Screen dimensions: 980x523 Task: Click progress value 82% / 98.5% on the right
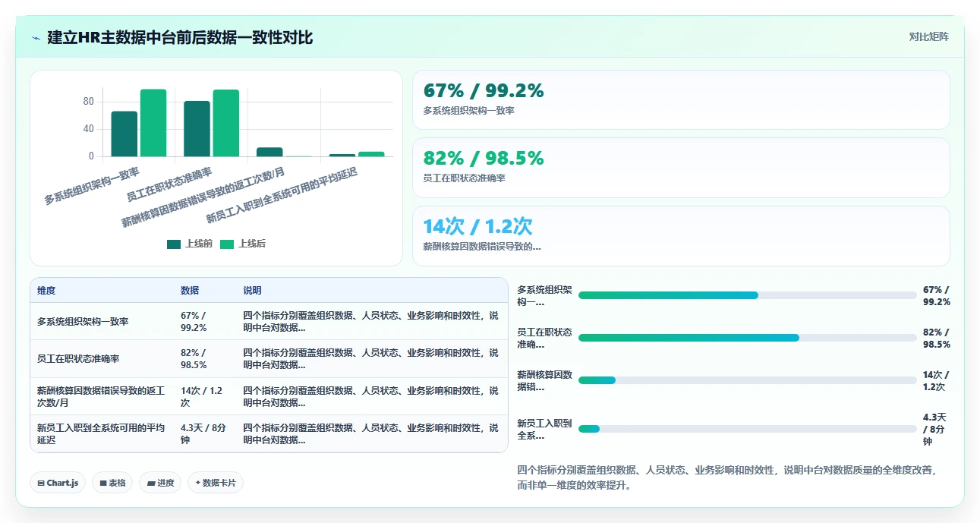(x=936, y=338)
